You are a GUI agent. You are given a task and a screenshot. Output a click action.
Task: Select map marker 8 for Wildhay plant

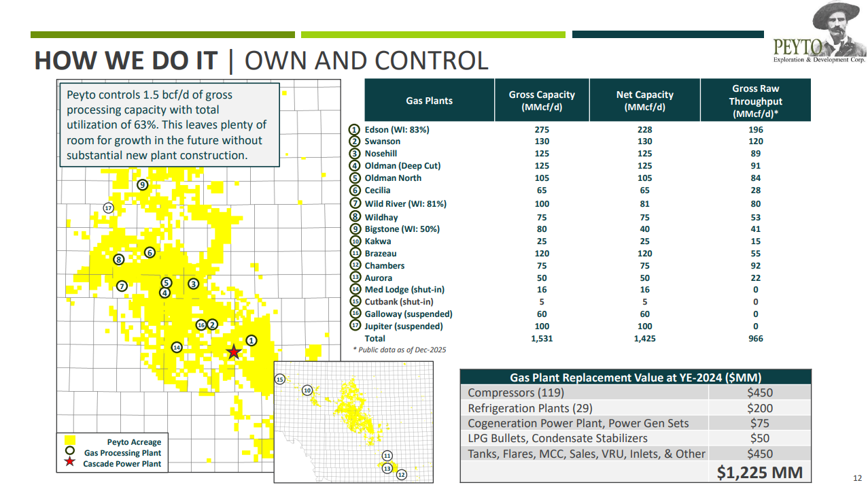(x=118, y=259)
